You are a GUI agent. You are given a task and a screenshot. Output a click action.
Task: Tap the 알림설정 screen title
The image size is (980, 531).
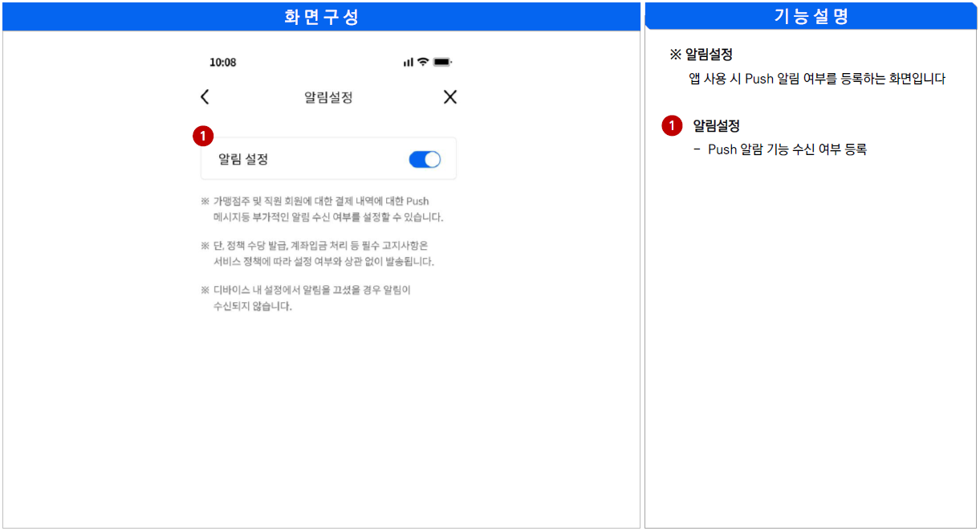(328, 98)
